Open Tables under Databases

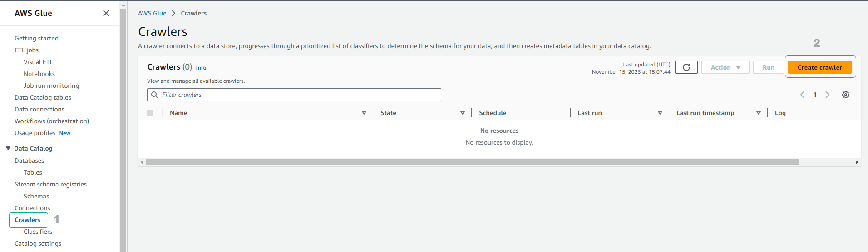coord(33,172)
